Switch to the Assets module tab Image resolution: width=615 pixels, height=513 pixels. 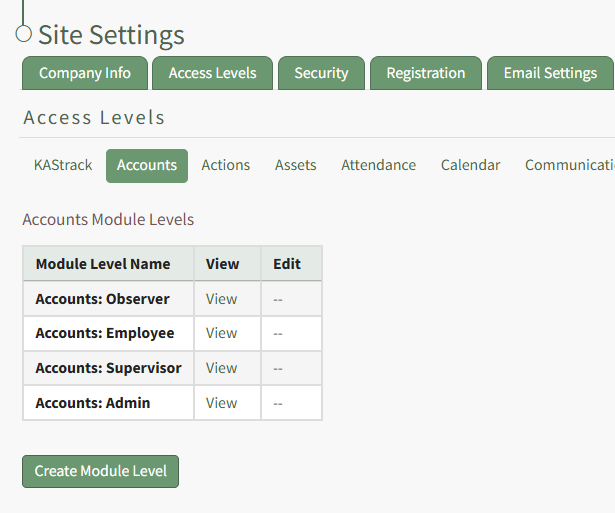coord(295,166)
